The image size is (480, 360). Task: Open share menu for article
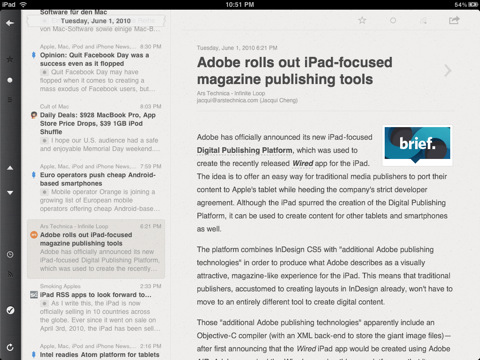(x=454, y=20)
